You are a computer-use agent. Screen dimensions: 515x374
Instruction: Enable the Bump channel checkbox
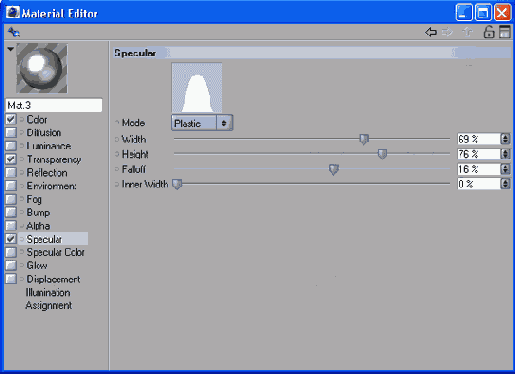(11, 212)
